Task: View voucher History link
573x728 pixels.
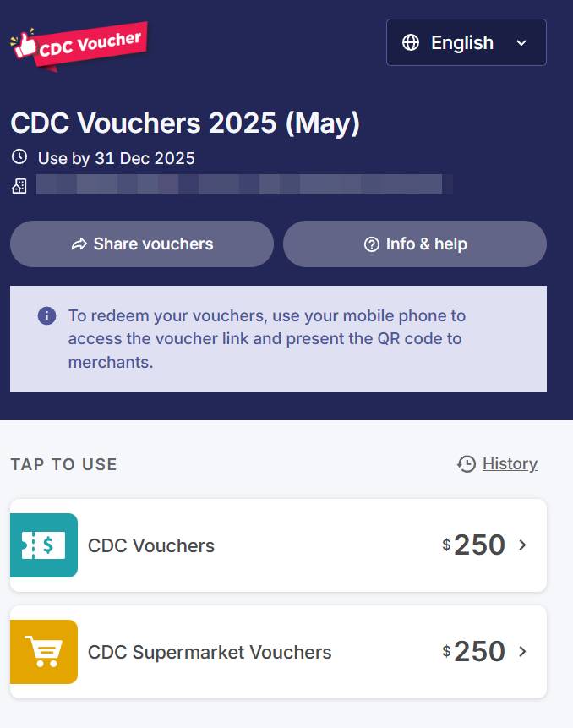Action: click(x=510, y=463)
